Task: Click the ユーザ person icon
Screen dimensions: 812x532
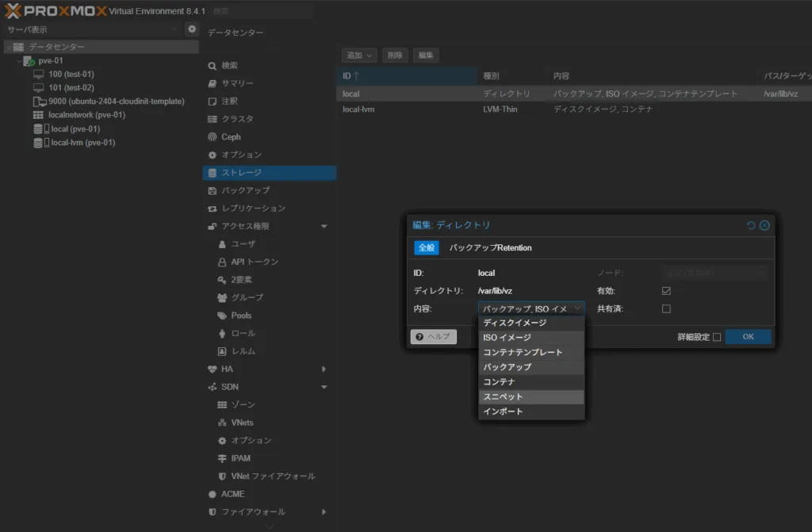Action: [x=222, y=244]
